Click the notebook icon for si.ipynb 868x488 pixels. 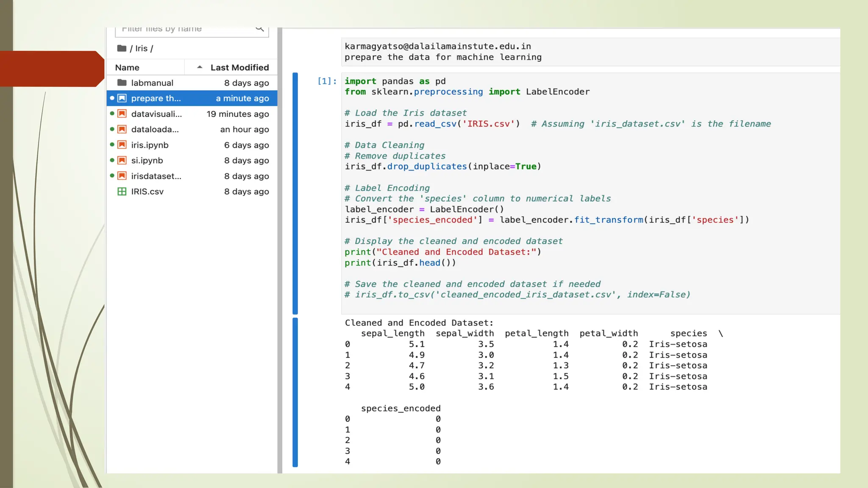(x=122, y=161)
